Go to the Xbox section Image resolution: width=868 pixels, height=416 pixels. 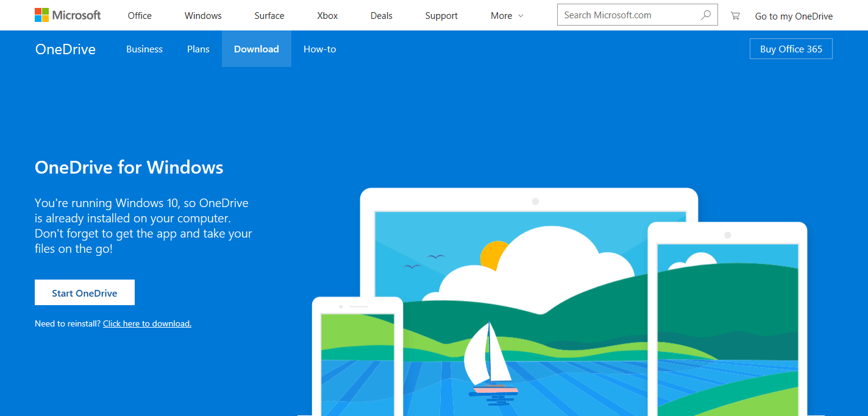click(x=327, y=15)
